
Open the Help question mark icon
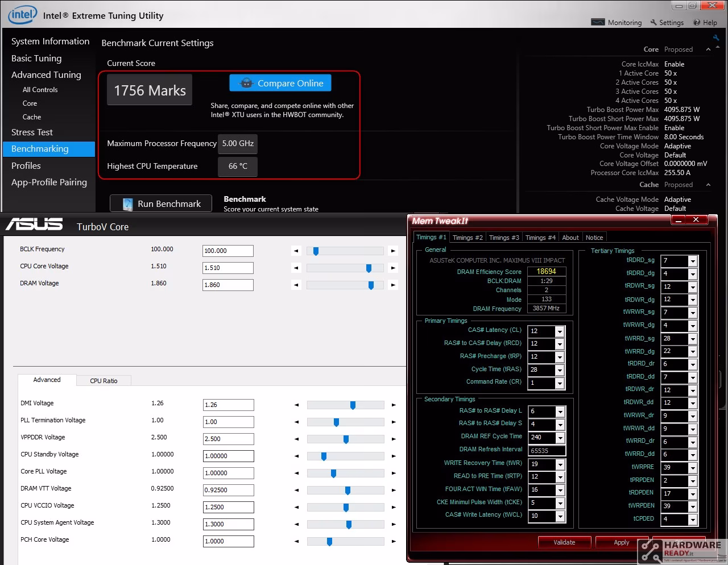tap(697, 23)
